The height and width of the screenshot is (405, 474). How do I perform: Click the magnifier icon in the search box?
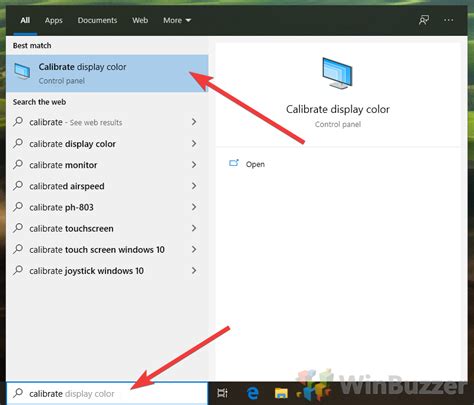pyautogui.click(x=18, y=393)
